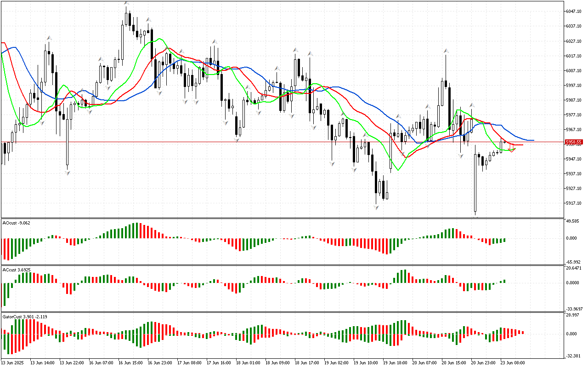This screenshot has width=588, height=368.
Task: Click the 23 Jun 08:00 time axis label
Action: 513,362
